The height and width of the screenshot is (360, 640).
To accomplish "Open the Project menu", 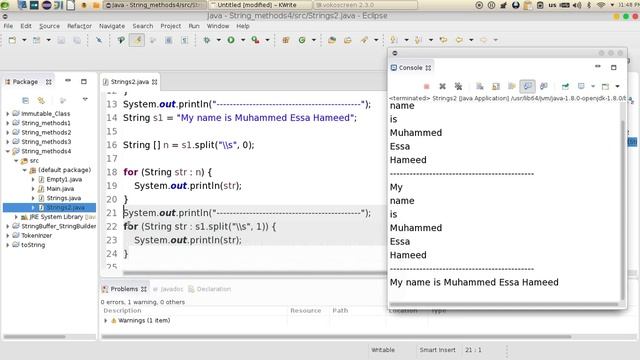I will [171, 26].
